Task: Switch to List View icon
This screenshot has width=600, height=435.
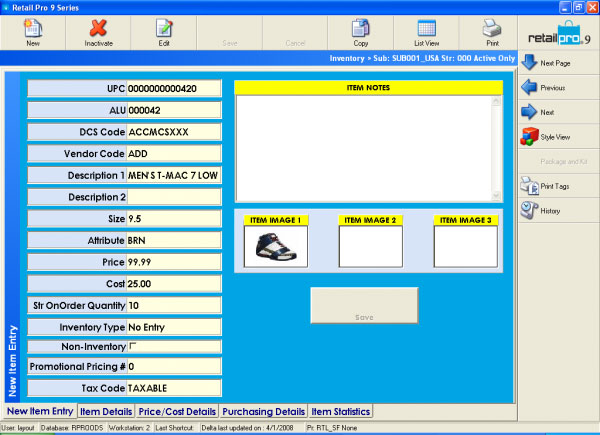Action: [426, 28]
